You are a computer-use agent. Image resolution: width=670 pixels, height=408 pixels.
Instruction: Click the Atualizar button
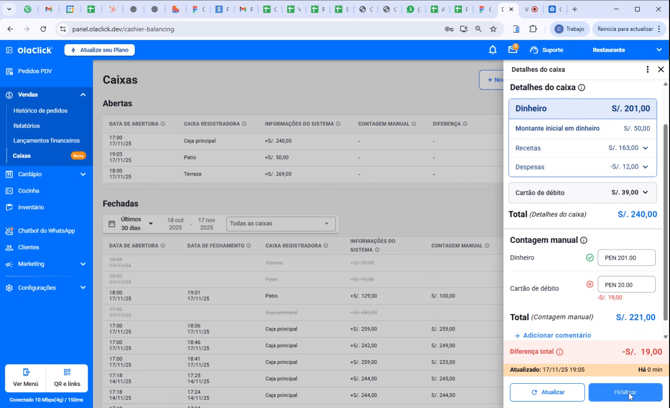tap(547, 392)
